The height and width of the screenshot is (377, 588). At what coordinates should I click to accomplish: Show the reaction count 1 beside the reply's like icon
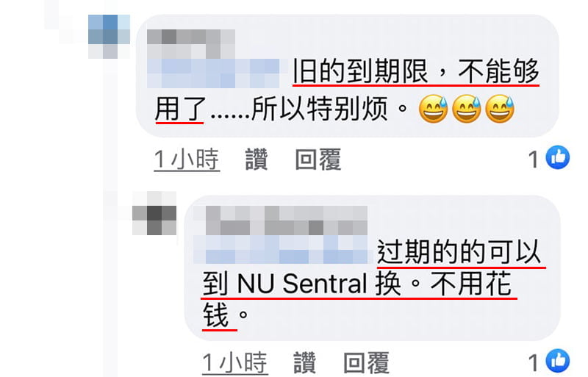click(534, 363)
